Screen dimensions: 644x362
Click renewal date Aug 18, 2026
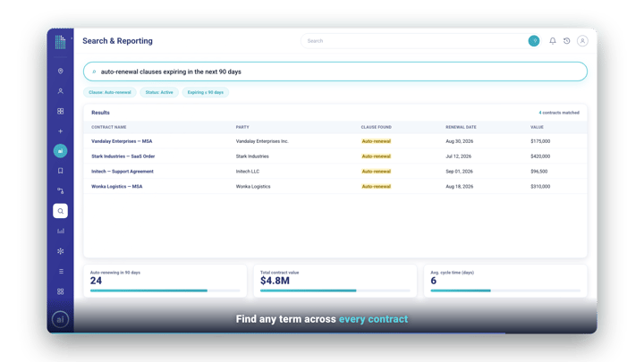pos(459,186)
